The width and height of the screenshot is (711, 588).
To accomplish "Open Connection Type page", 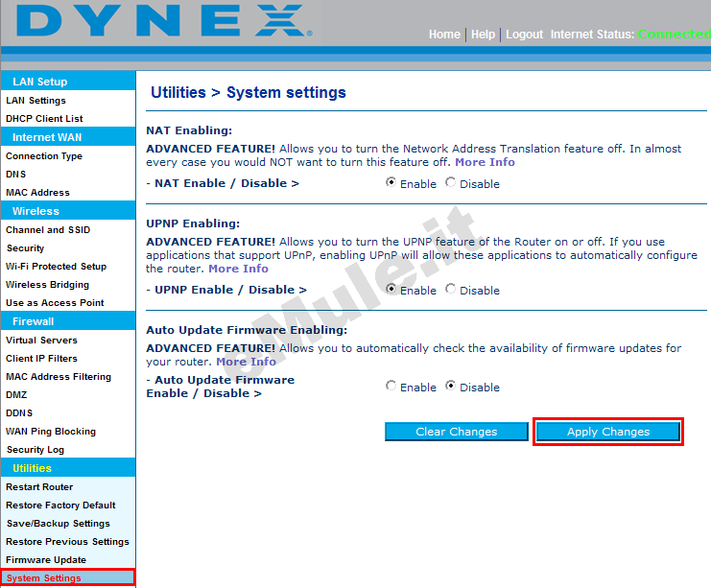I will coord(44,156).
